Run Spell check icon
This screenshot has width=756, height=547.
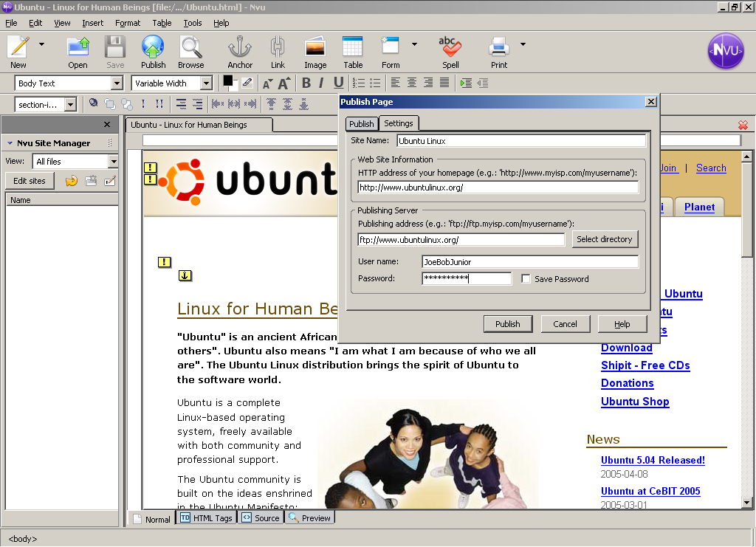point(450,47)
